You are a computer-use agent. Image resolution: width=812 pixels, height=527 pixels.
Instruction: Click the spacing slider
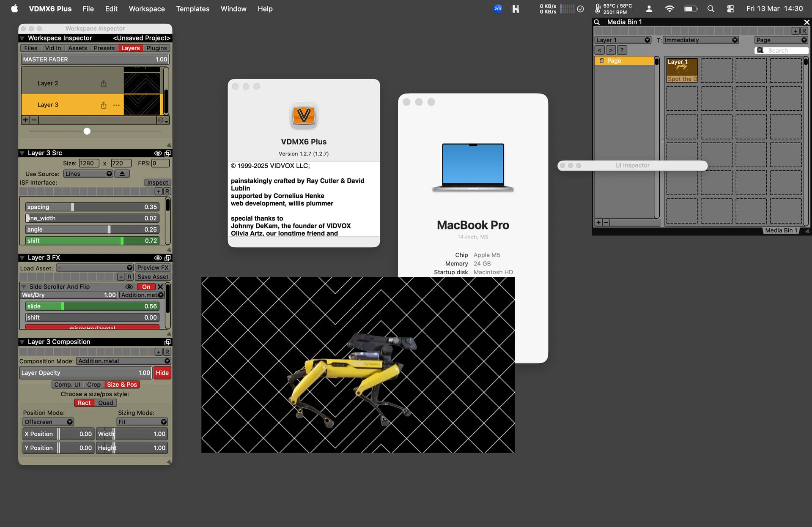point(91,207)
